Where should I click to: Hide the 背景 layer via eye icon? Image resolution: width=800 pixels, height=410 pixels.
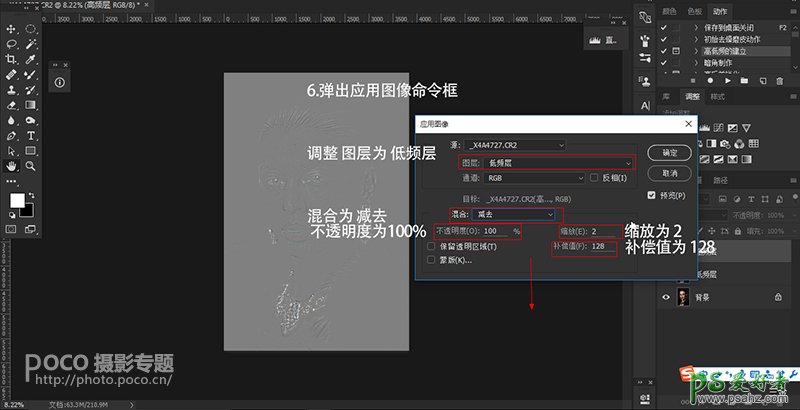666,297
